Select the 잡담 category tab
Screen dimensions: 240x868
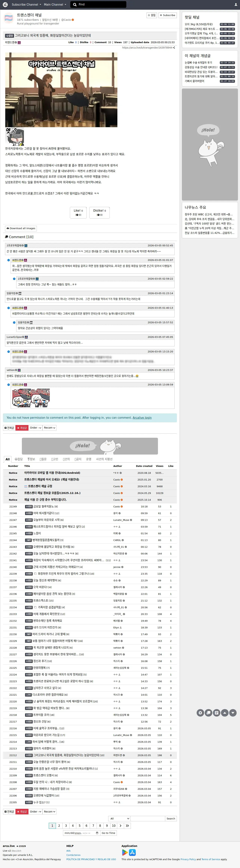point(19,459)
